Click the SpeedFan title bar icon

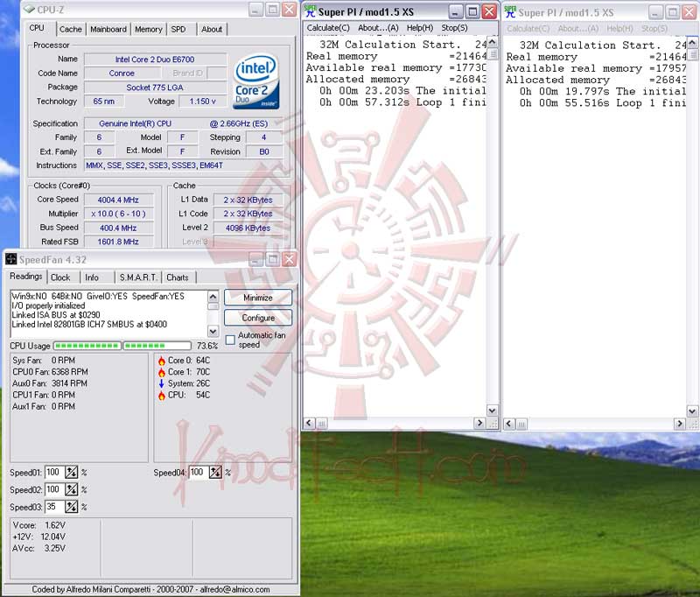[11, 259]
